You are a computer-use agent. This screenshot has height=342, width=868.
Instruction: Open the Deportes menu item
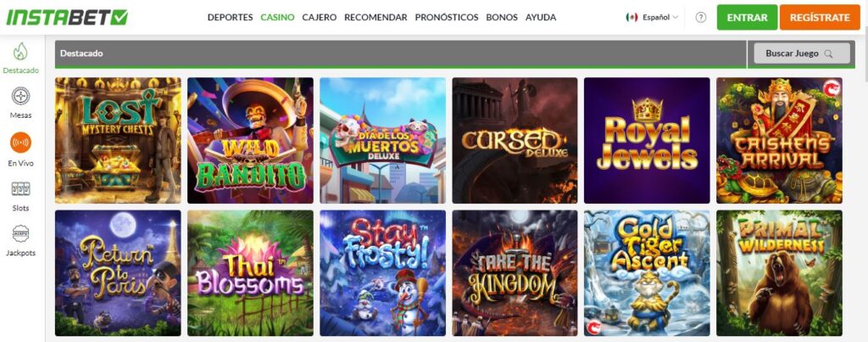(231, 17)
